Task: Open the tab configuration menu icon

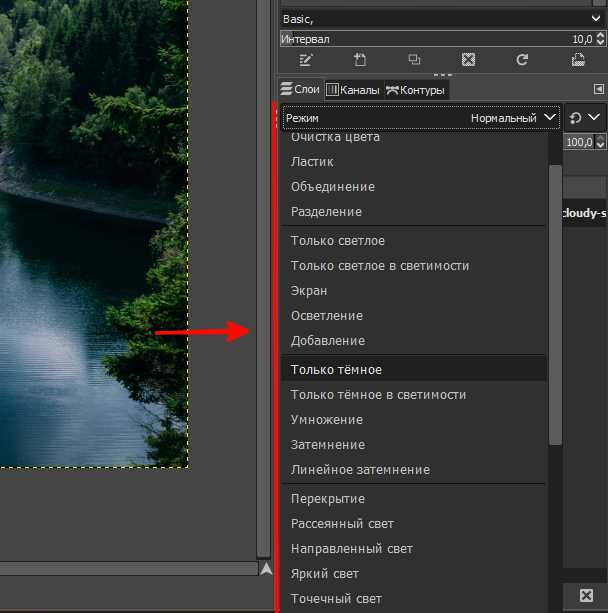Action: [599, 89]
